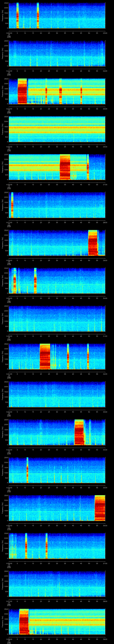Click the spectrogram panel starting at 6:34:00
Viewport: 114px width, 644px height.
tap(57, 470)
